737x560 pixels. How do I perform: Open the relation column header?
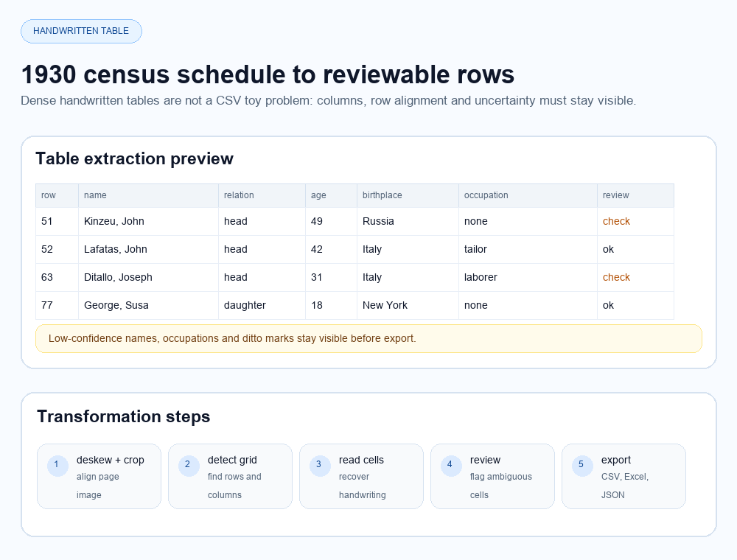pyautogui.click(x=239, y=195)
